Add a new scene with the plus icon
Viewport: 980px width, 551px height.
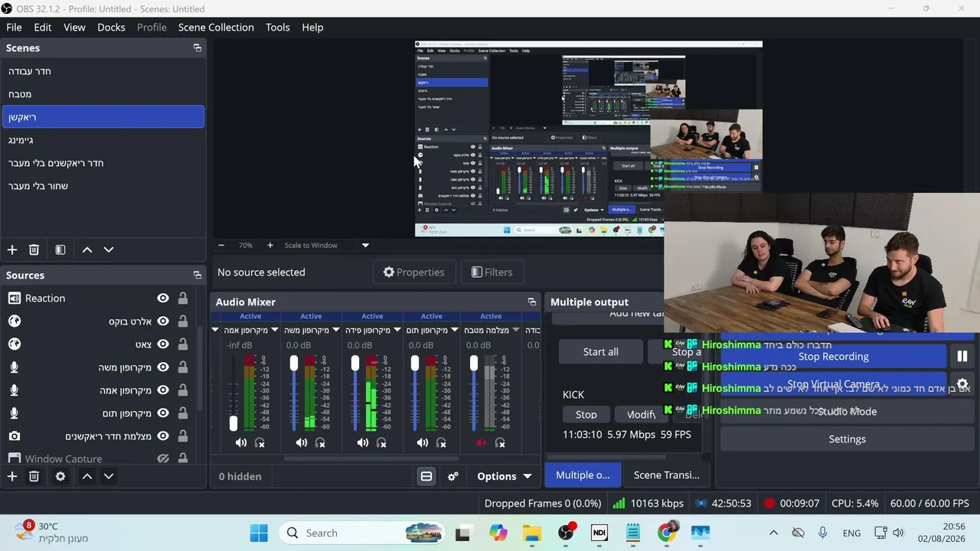[x=12, y=249]
